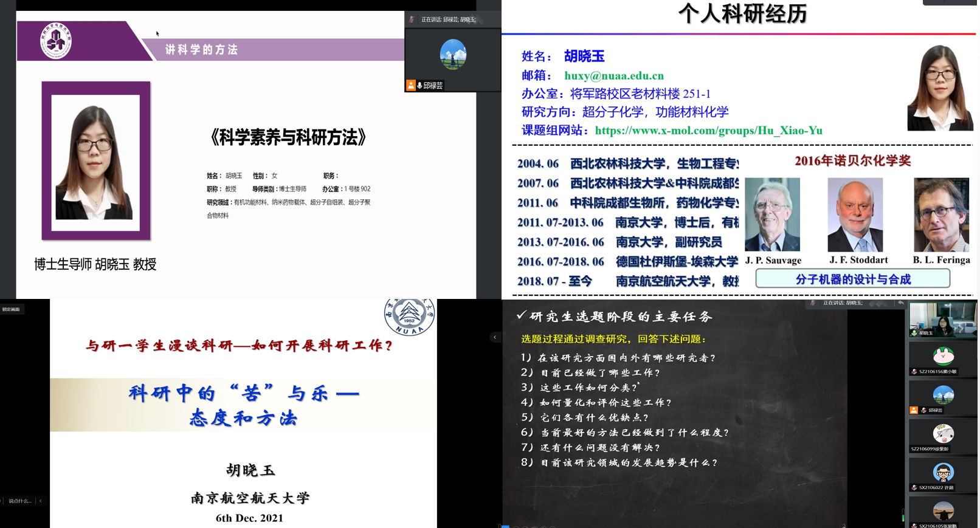Click the 分子机器的设计与合成 button
The width and height of the screenshot is (980, 528).
click(x=852, y=279)
